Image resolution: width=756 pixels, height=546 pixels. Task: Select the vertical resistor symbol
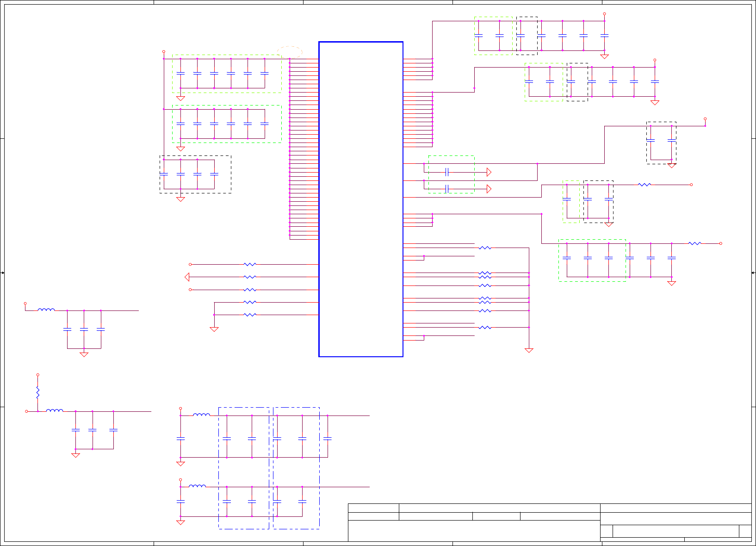point(38,393)
